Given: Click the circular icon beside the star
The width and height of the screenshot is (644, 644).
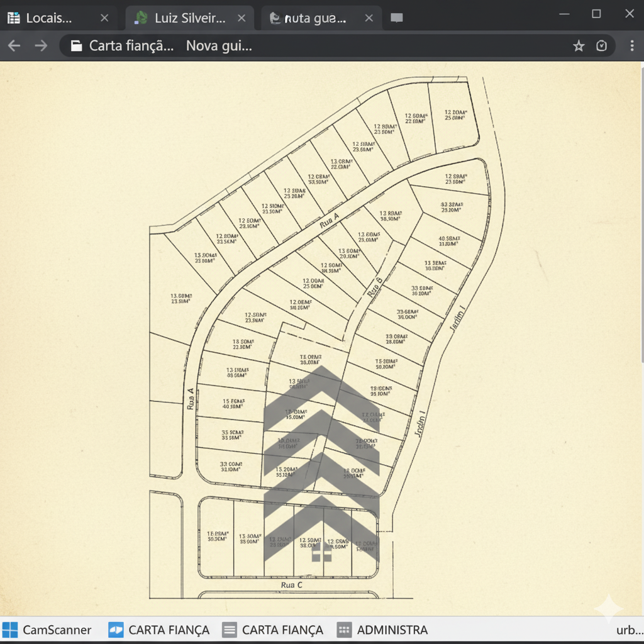Looking at the screenshot, I should coord(602,46).
